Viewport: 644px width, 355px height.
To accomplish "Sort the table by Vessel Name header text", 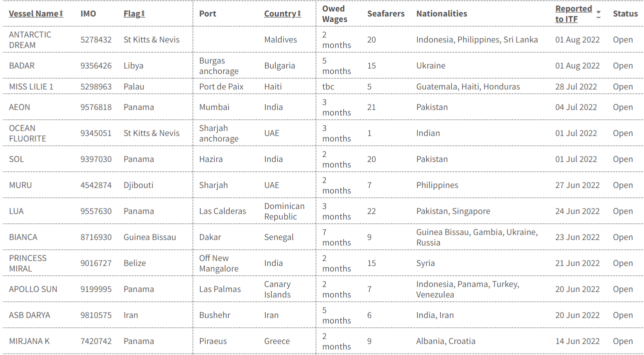I will coord(33,14).
